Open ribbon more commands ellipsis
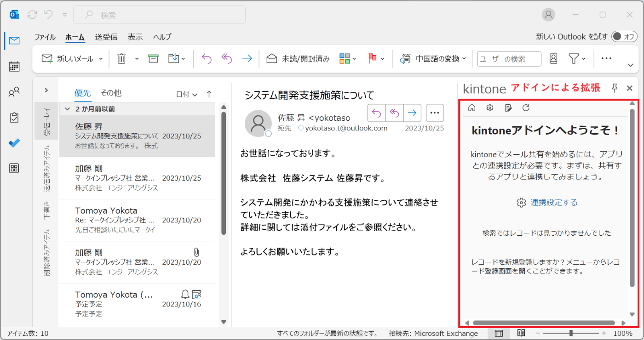 (606, 59)
